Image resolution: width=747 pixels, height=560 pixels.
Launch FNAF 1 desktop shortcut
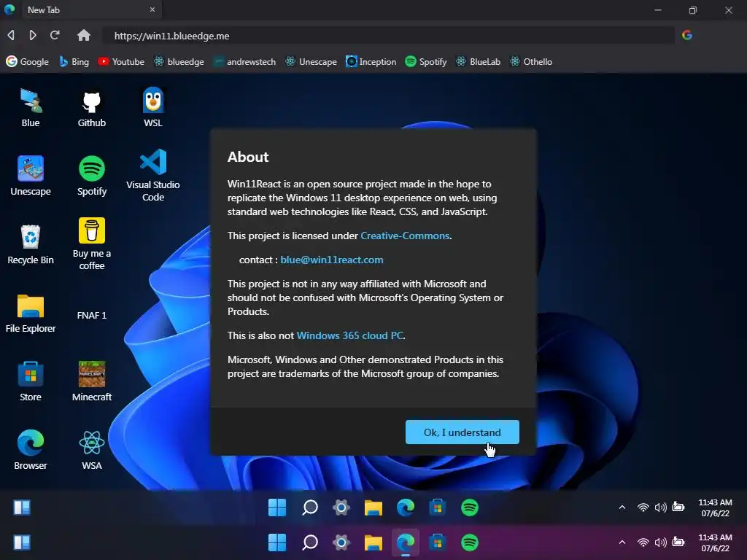(91, 315)
